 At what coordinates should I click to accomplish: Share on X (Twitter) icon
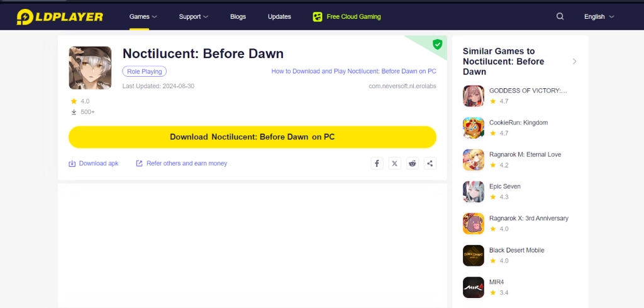pos(395,163)
